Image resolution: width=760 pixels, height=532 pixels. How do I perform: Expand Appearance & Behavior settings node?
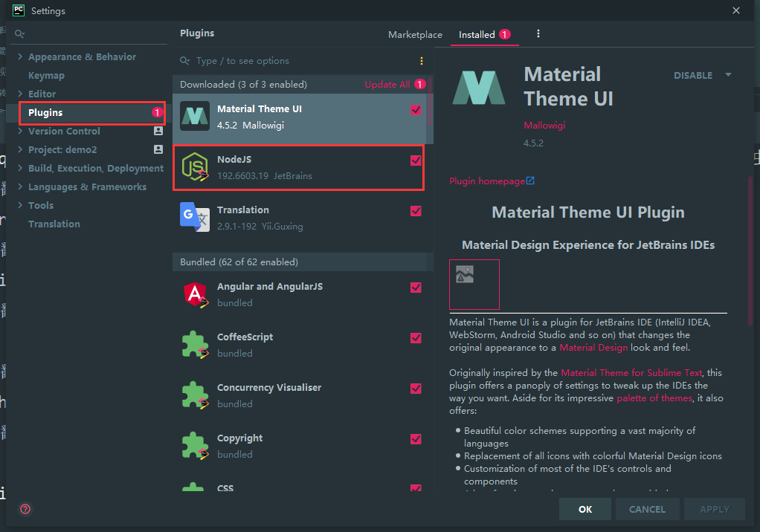(x=20, y=56)
